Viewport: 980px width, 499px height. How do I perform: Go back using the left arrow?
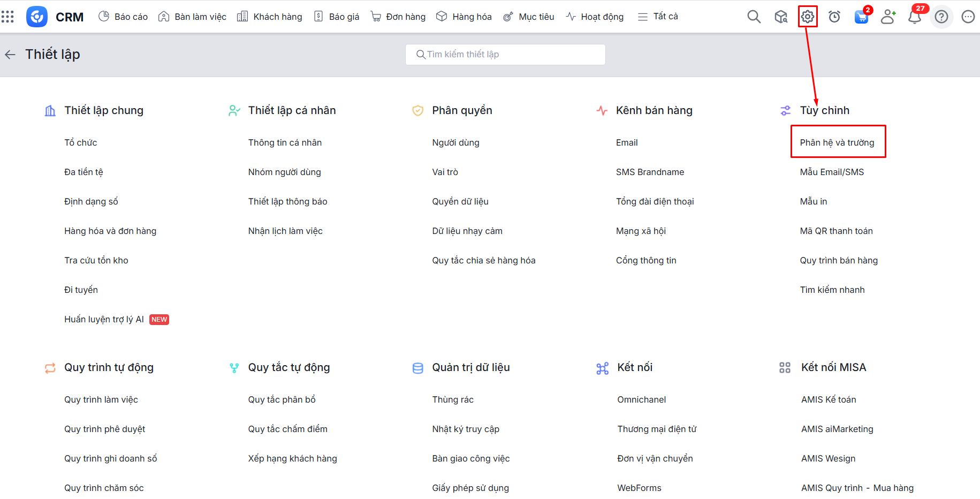click(10, 55)
